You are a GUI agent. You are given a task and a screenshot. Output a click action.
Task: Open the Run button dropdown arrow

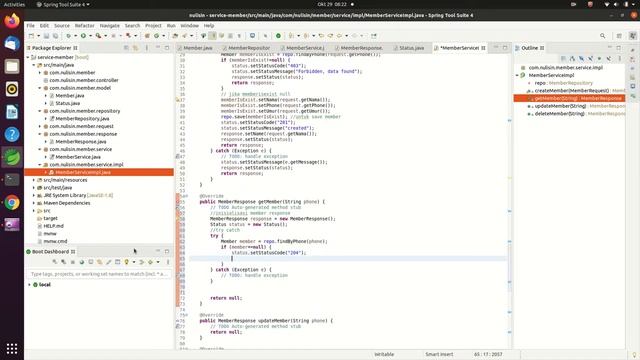(90, 36)
